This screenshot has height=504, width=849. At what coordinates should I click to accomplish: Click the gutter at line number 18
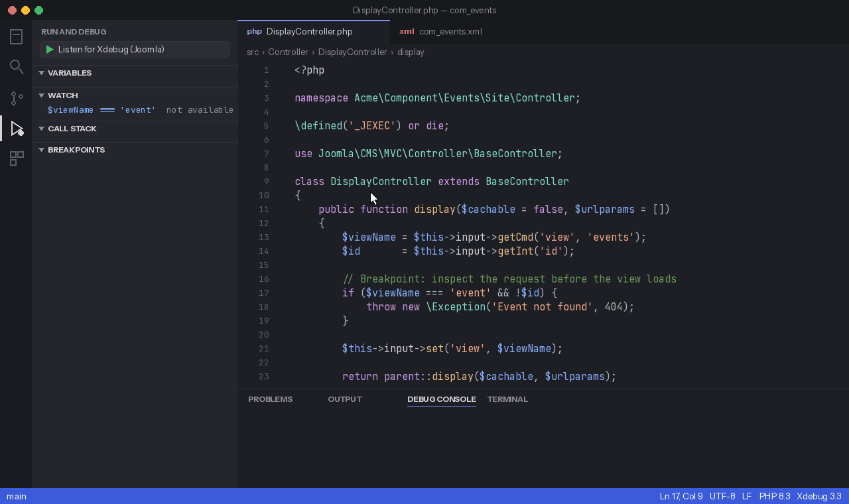coord(264,306)
